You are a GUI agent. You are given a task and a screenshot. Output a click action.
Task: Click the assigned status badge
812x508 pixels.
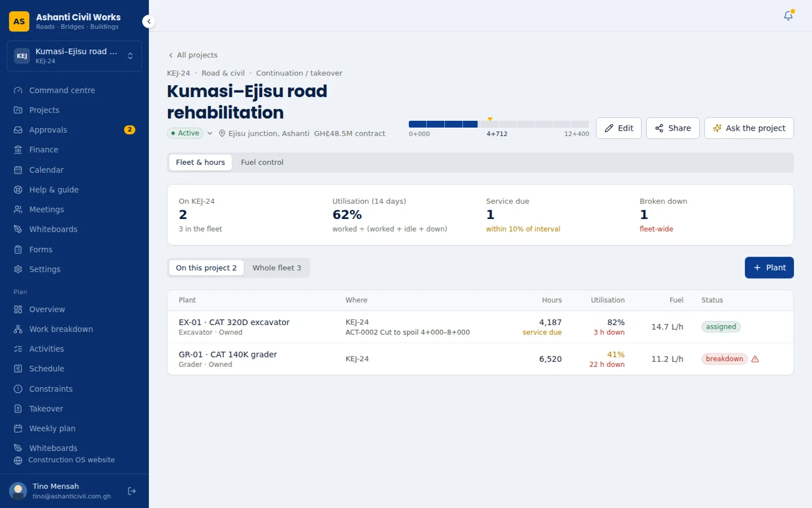[721, 327]
